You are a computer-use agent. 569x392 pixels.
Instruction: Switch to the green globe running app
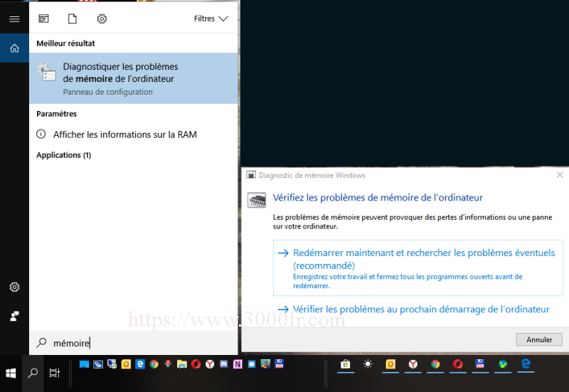(503, 364)
